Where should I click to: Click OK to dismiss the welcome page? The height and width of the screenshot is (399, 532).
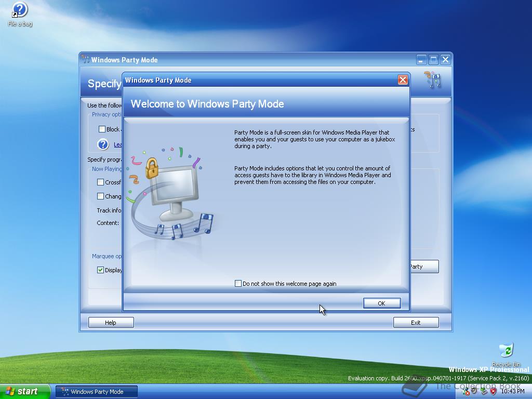[382, 303]
